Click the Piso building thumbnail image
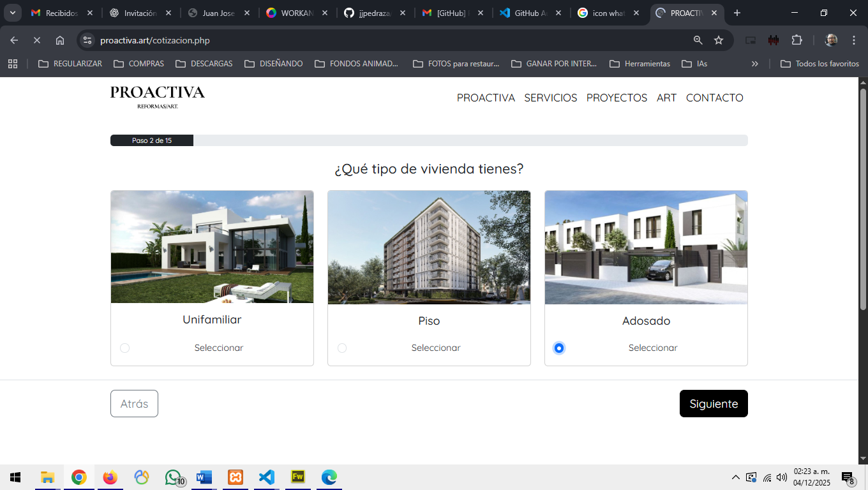This screenshot has height=490, width=868. [429, 247]
